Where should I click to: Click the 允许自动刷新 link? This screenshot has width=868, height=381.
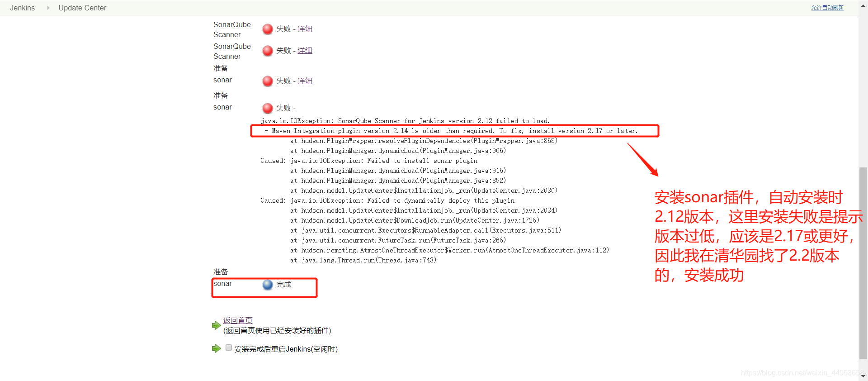pos(827,8)
